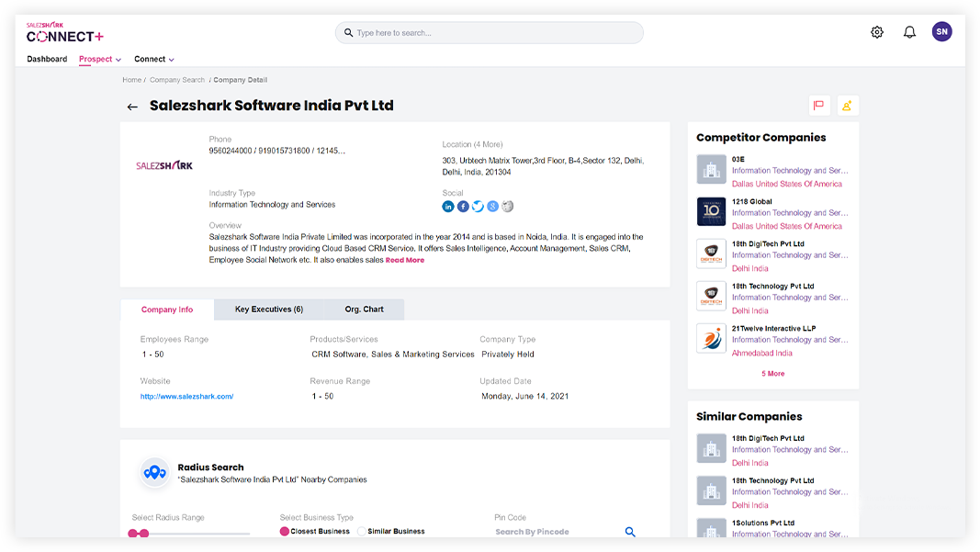
Task: Click the Salezshark company logo image
Action: coord(164,165)
